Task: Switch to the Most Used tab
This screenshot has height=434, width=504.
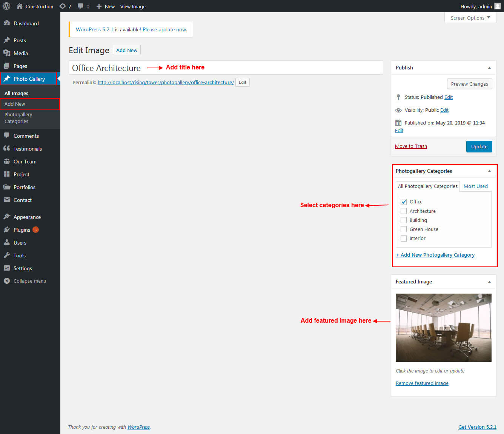Action: coord(475,186)
